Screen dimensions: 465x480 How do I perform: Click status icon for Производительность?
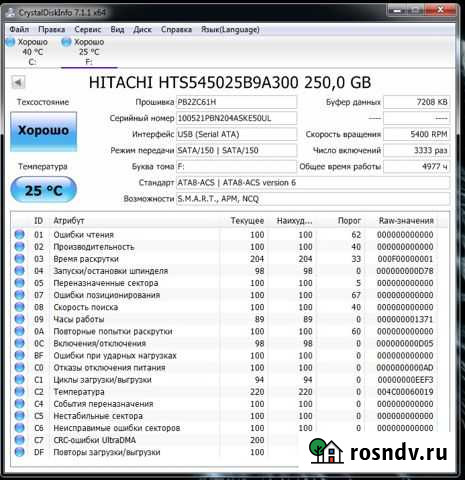(x=20, y=247)
